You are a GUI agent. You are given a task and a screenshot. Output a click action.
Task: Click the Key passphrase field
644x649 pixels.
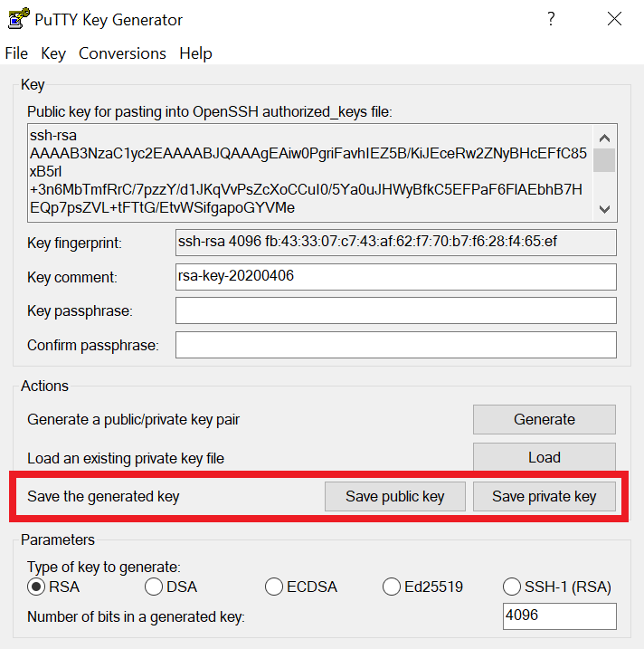pyautogui.click(x=395, y=310)
